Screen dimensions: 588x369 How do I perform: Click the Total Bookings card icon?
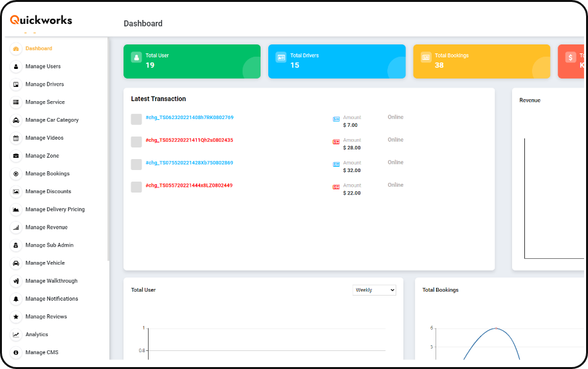click(x=426, y=57)
